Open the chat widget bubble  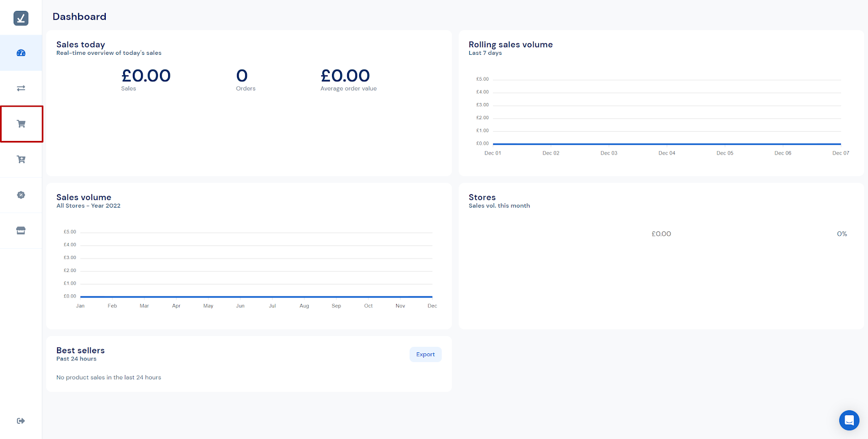[x=849, y=420]
